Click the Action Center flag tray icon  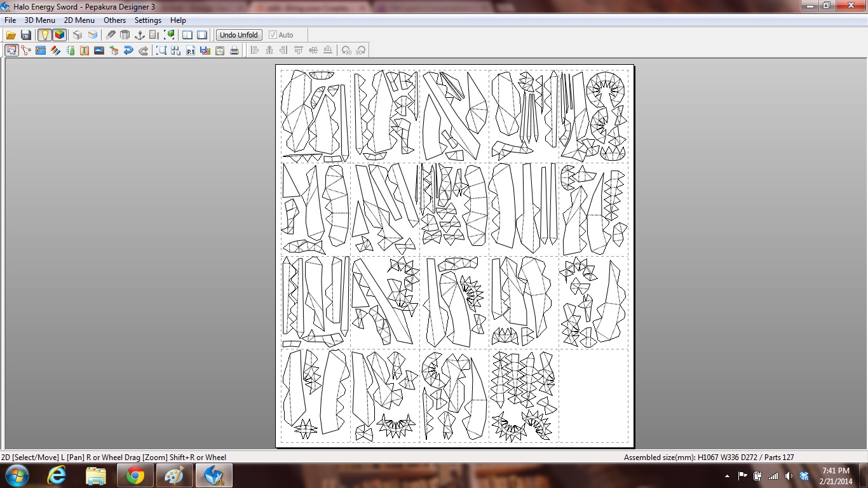(742, 476)
